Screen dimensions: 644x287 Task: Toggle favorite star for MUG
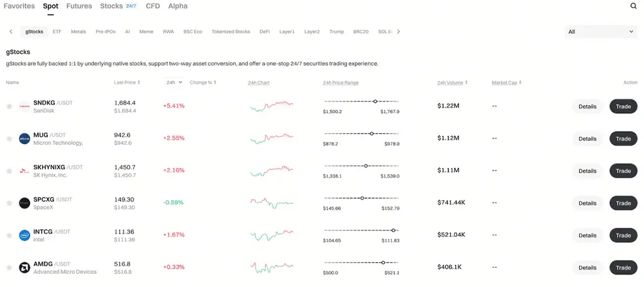coord(9,138)
